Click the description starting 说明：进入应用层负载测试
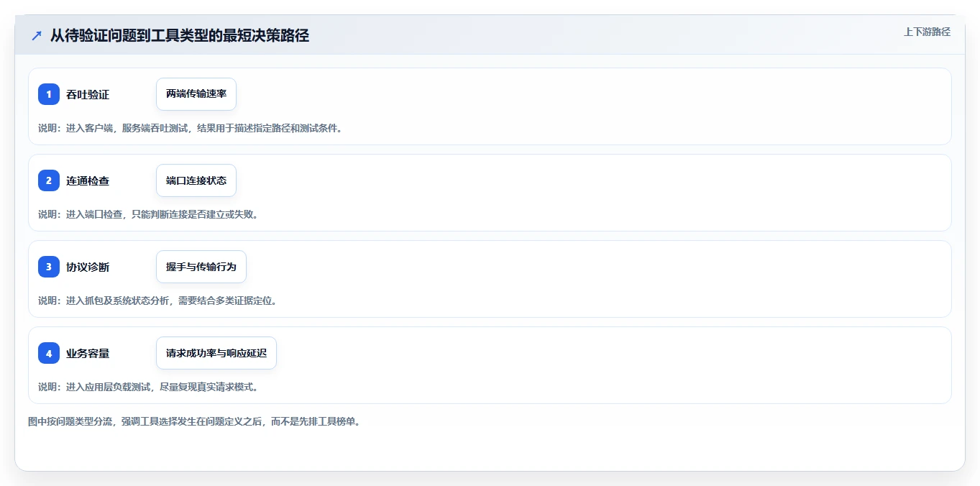The image size is (980, 486). [x=149, y=387]
